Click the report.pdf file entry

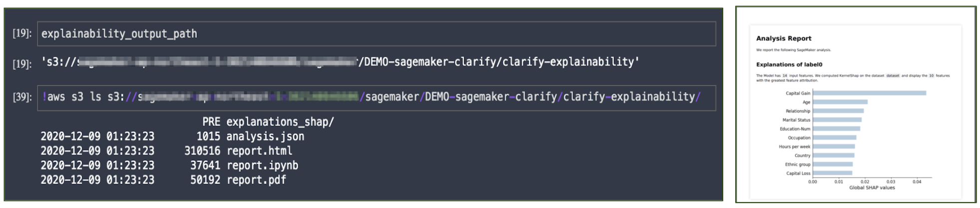[x=256, y=180]
